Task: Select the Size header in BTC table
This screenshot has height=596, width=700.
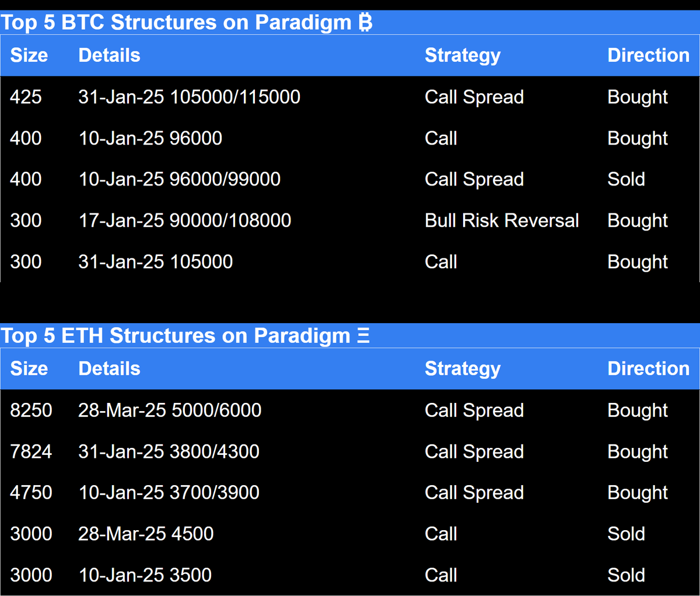Action: pyautogui.click(x=29, y=55)
